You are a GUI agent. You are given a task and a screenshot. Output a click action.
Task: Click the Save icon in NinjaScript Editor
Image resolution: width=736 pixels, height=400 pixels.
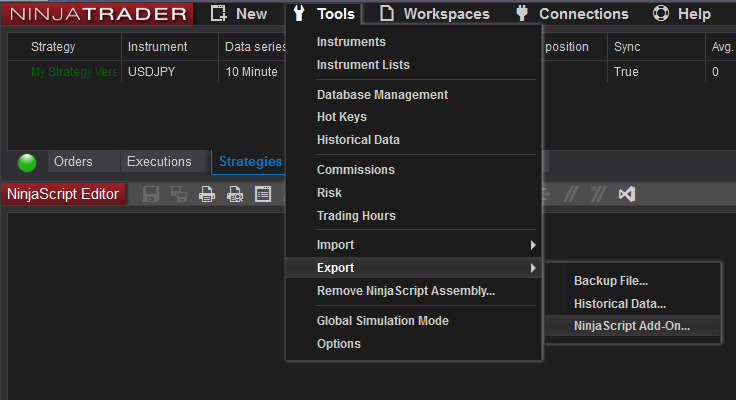tap(151, 194)
